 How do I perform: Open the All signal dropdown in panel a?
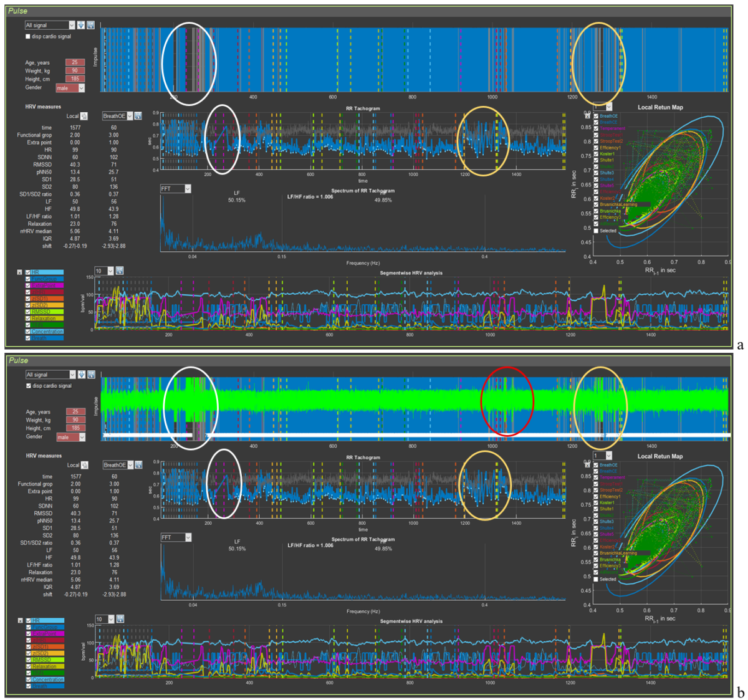(x=71, y=25)
